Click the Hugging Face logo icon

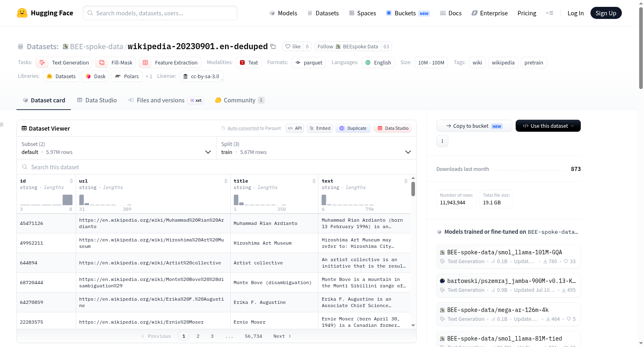[22, 13]
